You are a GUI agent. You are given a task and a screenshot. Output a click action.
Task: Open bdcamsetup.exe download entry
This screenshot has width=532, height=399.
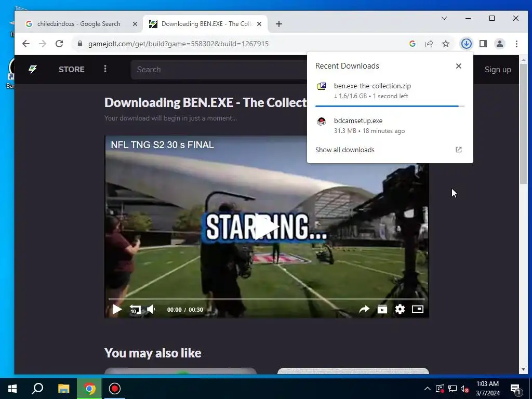point(390,126)
